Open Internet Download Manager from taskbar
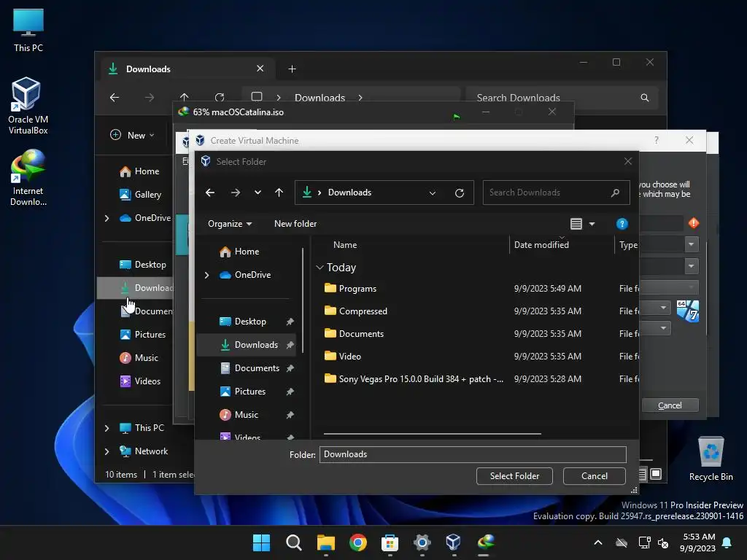The width and height of the screenshot is (747, 560). coord(486,542)
